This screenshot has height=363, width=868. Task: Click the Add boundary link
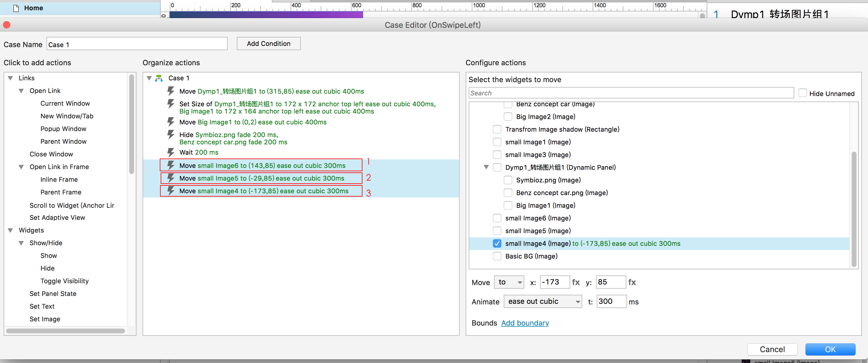tap(525, 323)
